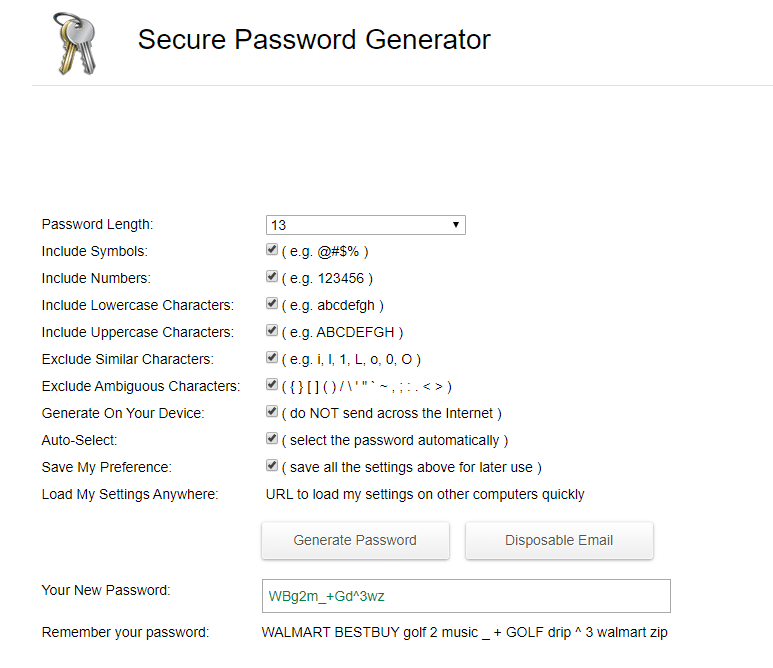This screenshot has height=668, width=773.
Task: Click the password mnemonic hint text
Action: tap(465, 632)
